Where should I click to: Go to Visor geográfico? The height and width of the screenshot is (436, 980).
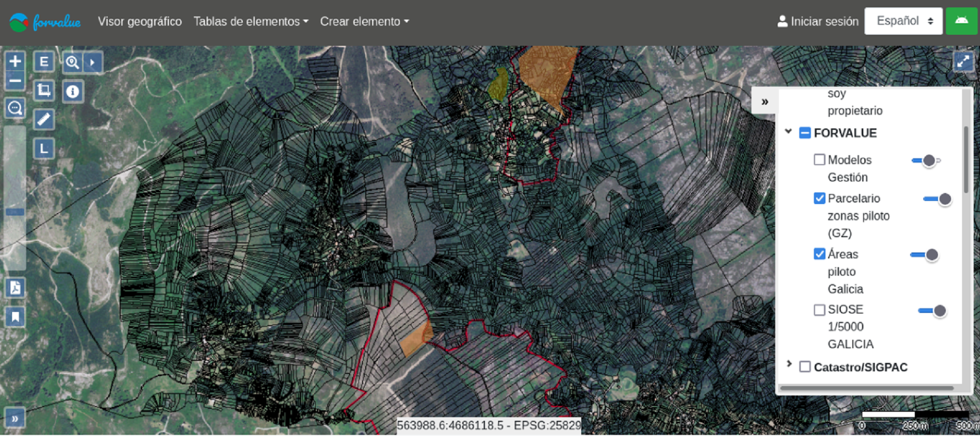click(140, 22)
